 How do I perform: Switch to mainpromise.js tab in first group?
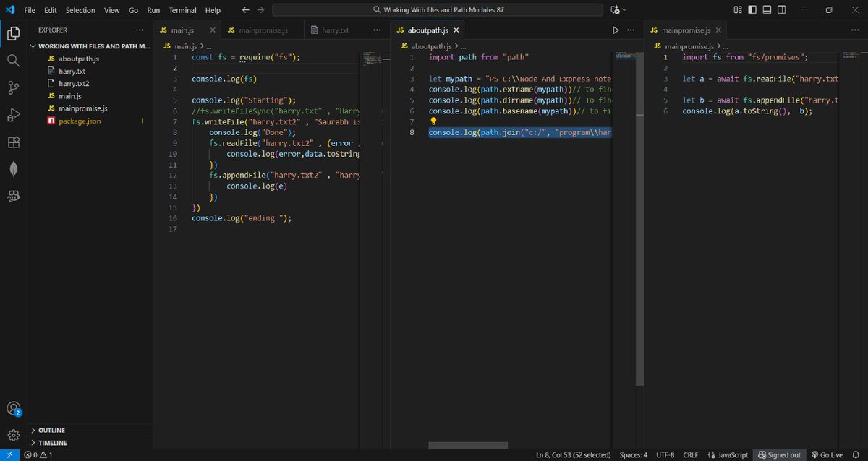point(262,30)
